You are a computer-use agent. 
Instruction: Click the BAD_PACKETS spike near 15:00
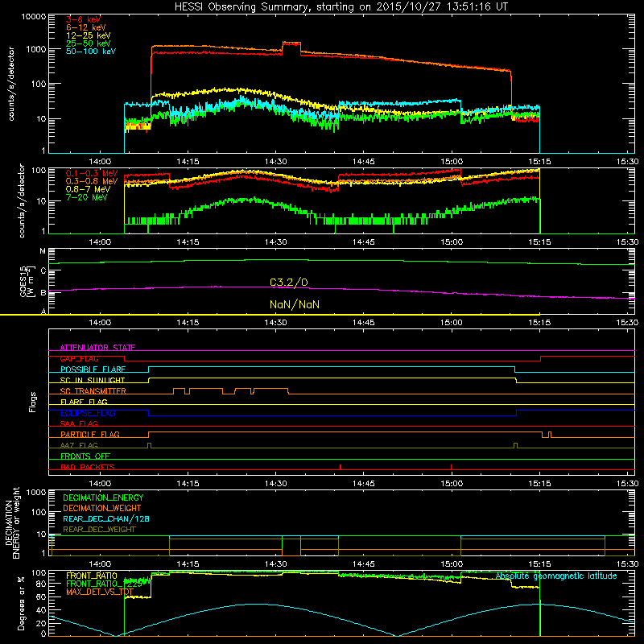452,467
